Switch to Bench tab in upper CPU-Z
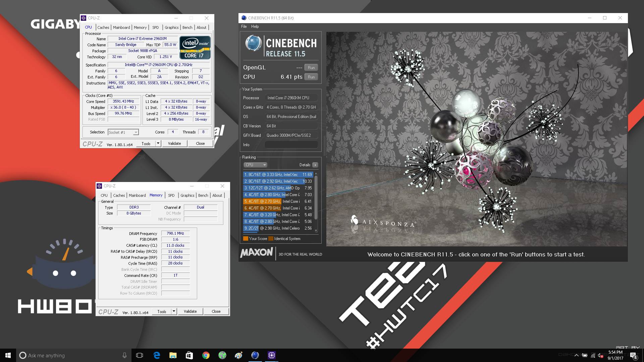This screenshot has width=644, height=362. (187, 27)
